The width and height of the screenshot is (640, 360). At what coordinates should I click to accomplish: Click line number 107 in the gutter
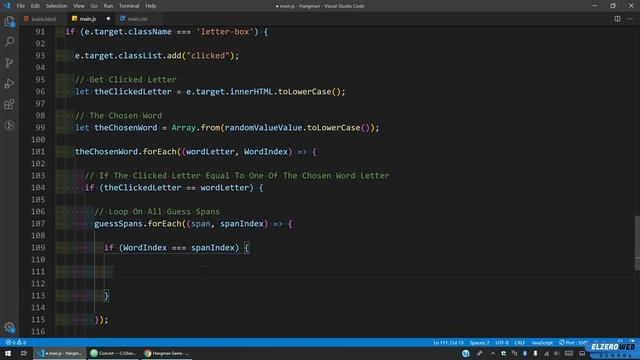point(38,223)
